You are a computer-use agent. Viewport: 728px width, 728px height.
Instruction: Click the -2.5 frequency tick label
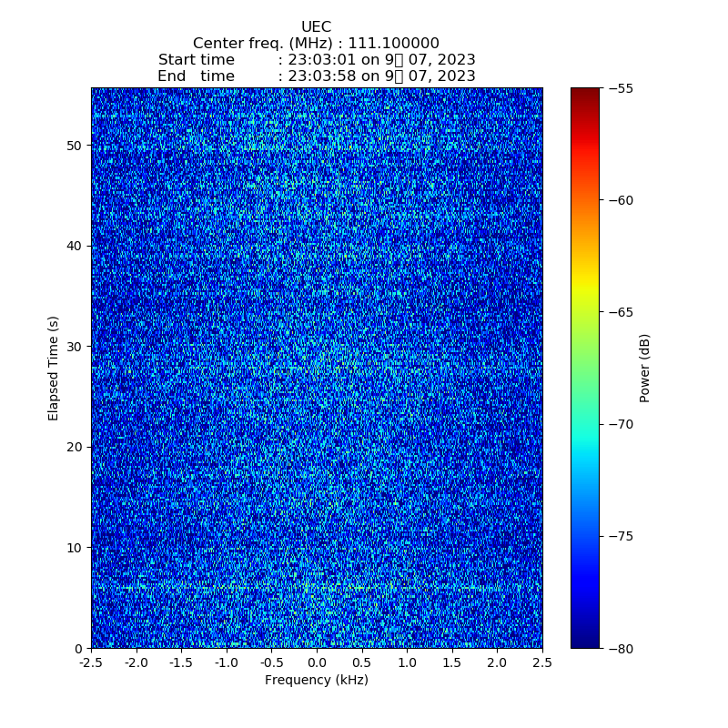[x=90, y=663]
